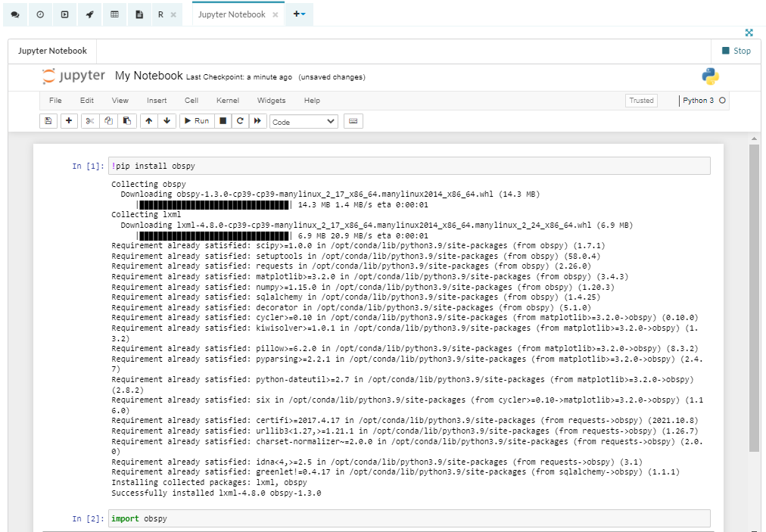This screenshot has height=532, width=766.
Task: Interrupt the kernel with the square icon
Action: coord(223,121)
